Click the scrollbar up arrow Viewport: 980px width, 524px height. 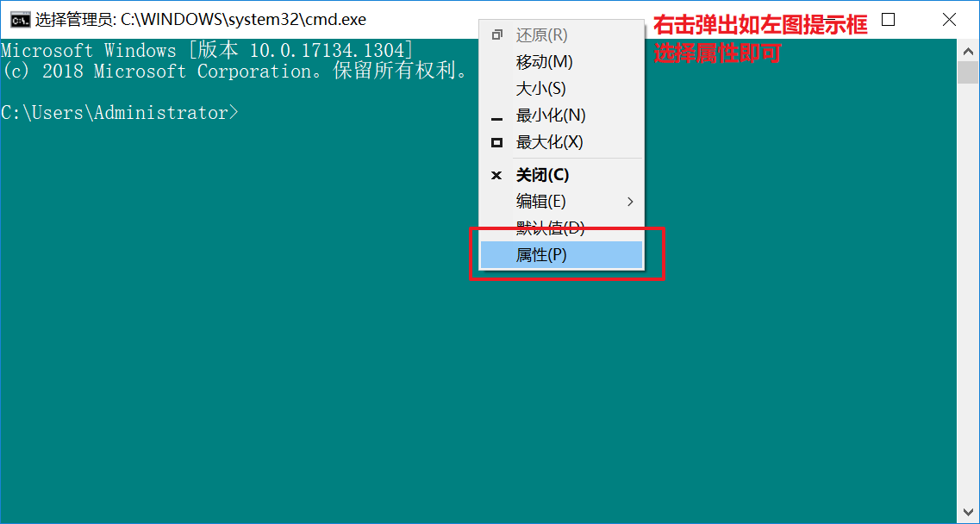click(x=969, y=50)
